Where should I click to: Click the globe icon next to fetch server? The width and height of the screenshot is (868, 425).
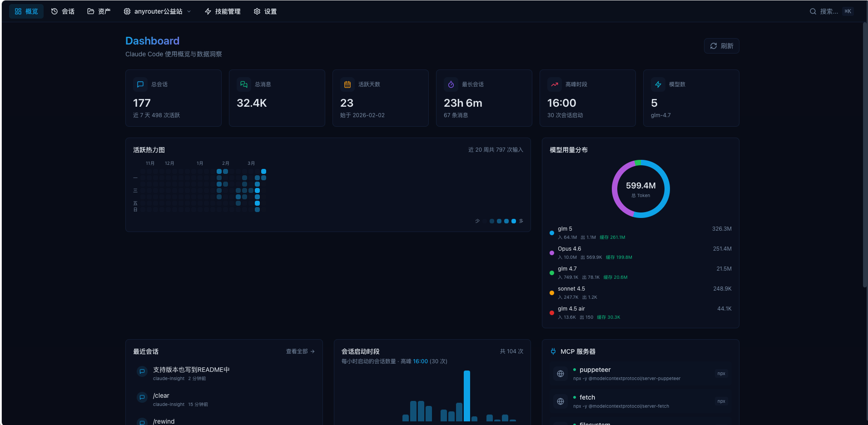pos(560,401)
